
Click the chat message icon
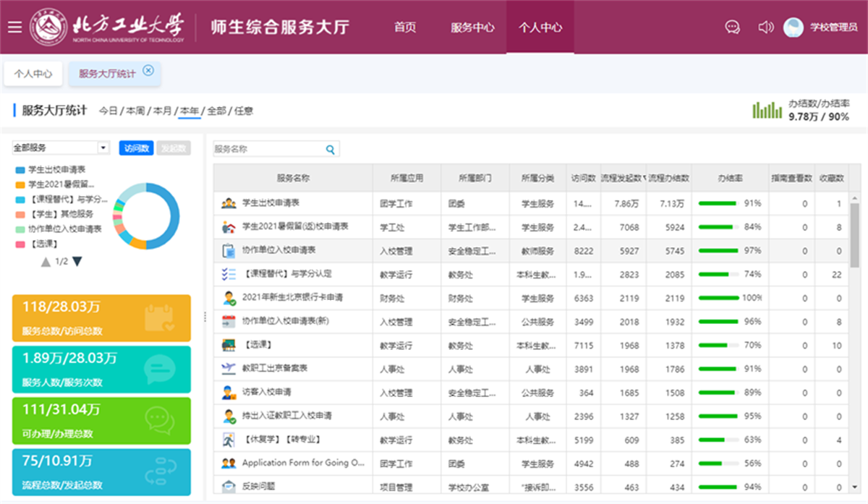click(732, 27)
